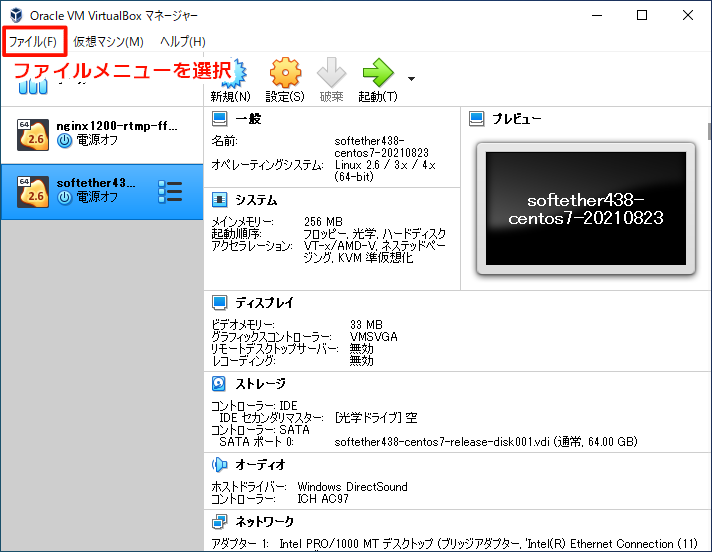Click the 新規(N) toolbar button
The height and width of the screenshot is (552, 712).
click(230, 80)
